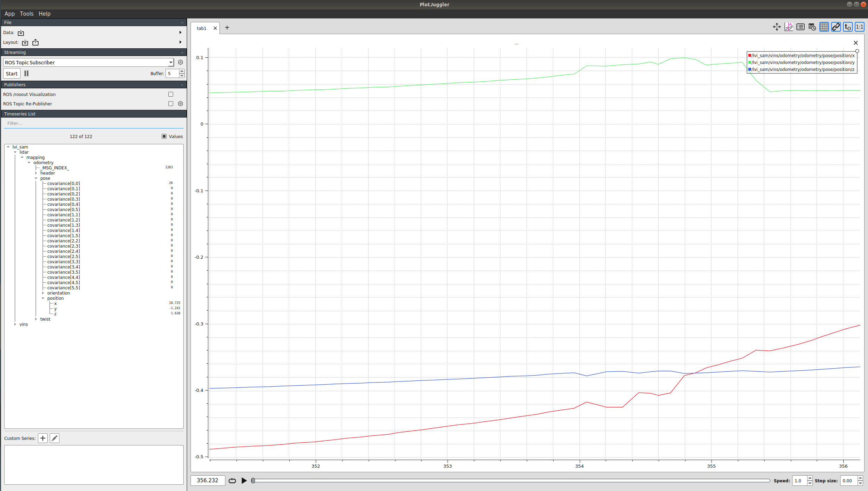Viewport: 868px width, 491px height.
Task: Open the streaming source dropdown
Action: point(170,62)
